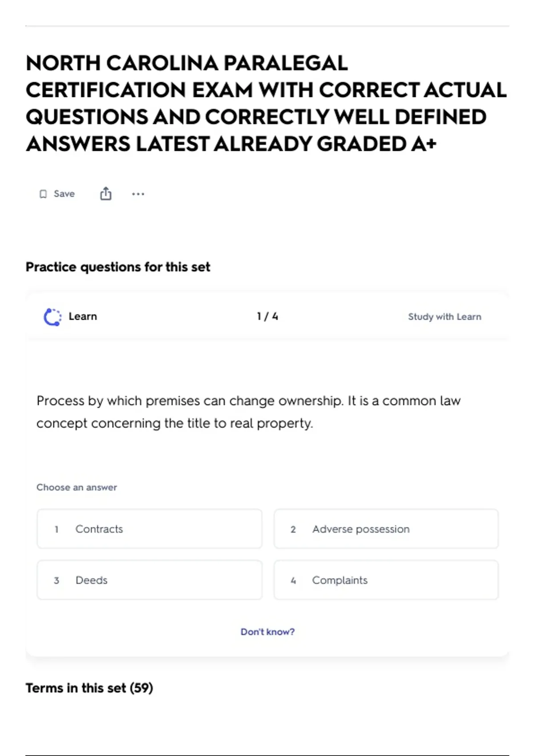Click the Practice questions for this set heading
The height and width of the screenshot is (756, 534).
click(x=118, y=267)
